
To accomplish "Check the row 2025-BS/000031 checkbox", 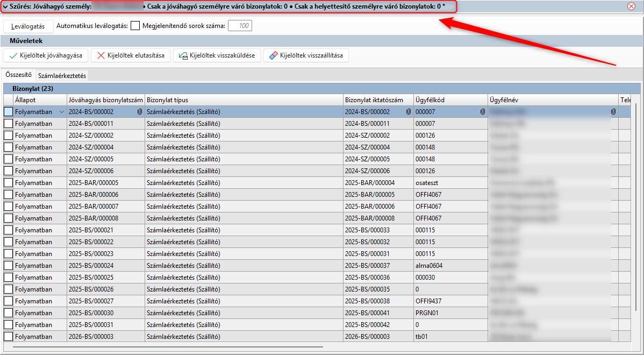I will click(8, 324).
